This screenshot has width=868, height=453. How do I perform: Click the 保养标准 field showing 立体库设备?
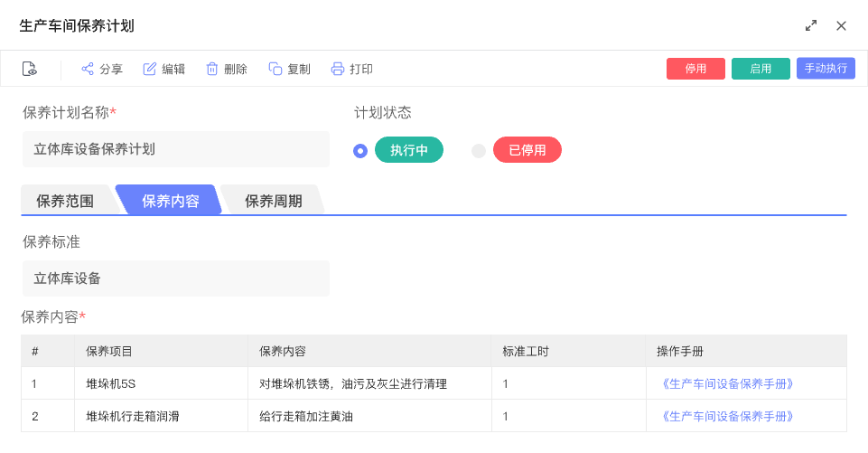coord(176,278)
